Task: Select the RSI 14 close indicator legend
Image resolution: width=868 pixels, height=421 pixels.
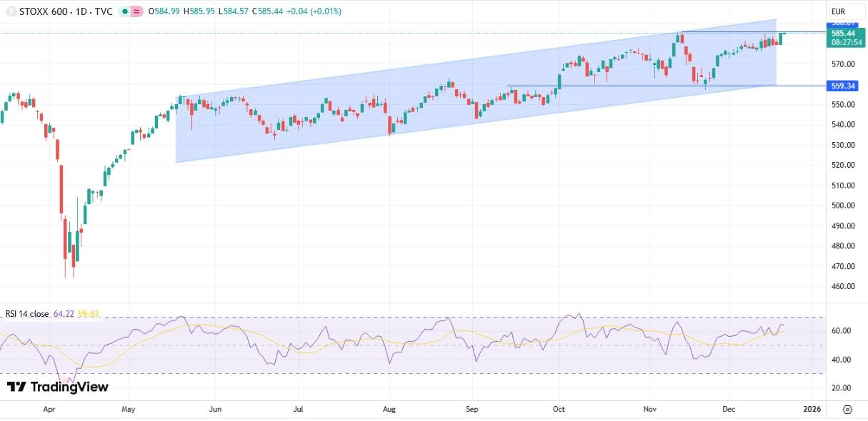Action: click(27, 313)
